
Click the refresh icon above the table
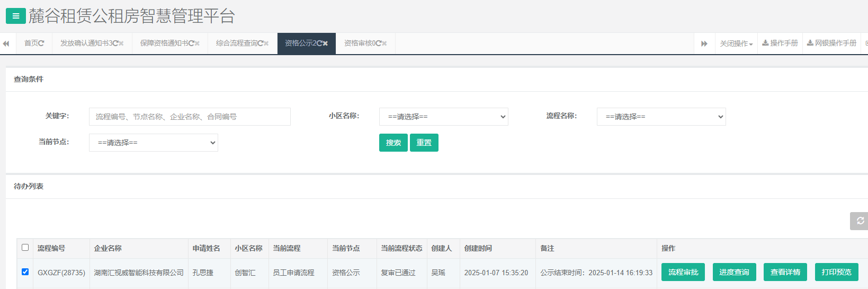click(x=860, y=221)
